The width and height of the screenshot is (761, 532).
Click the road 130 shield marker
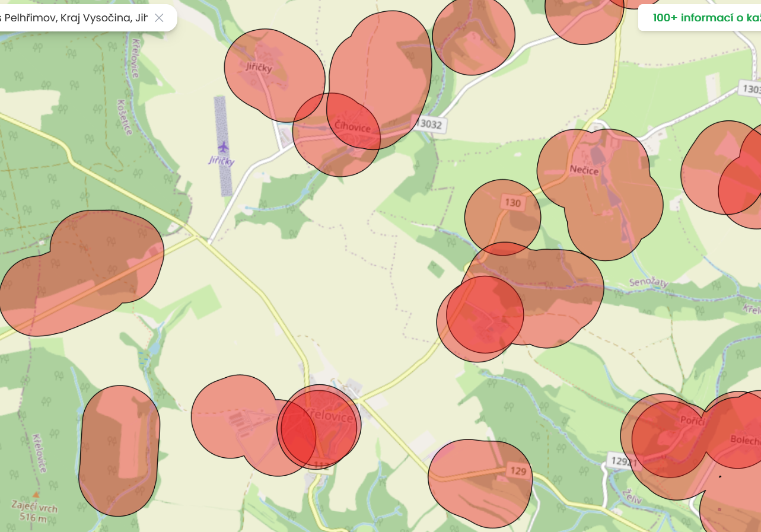512,203
